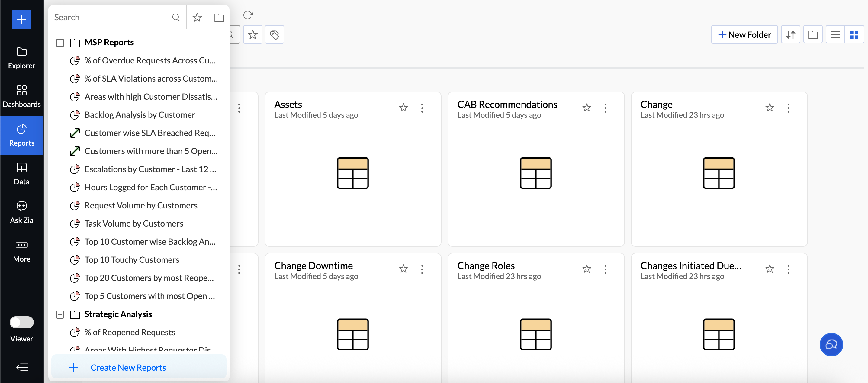Image resolution: width=868 pixels, height=383 pixels.
Task: Toggle the Viewer mode switch
Action: coord(21,322)
